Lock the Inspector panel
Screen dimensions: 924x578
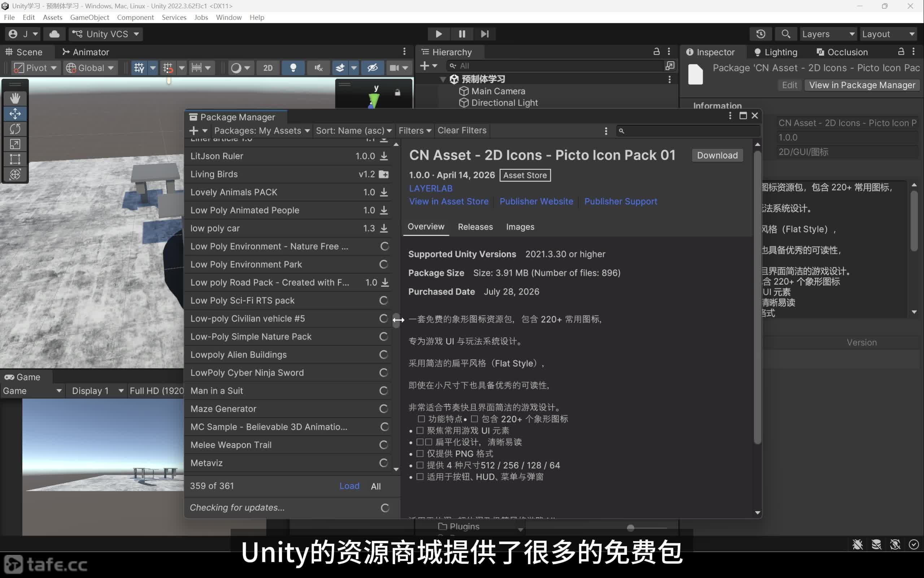[901, 52]
